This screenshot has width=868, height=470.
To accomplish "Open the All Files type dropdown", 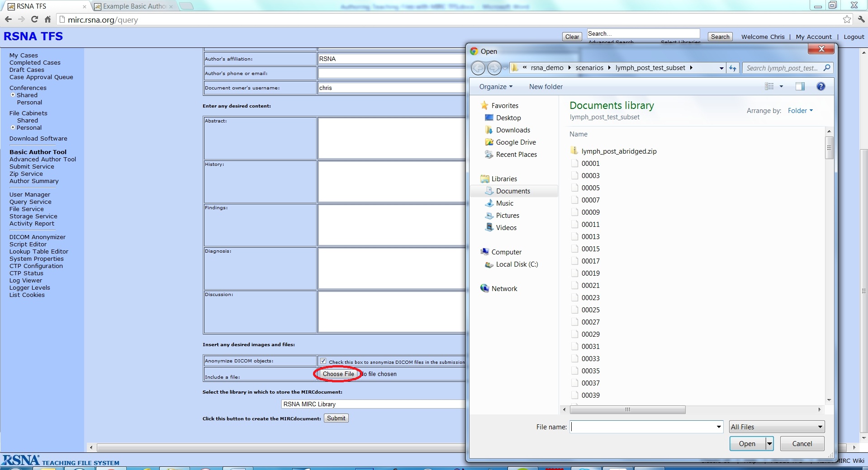I will pyautogui.click(x=777, y=427).
